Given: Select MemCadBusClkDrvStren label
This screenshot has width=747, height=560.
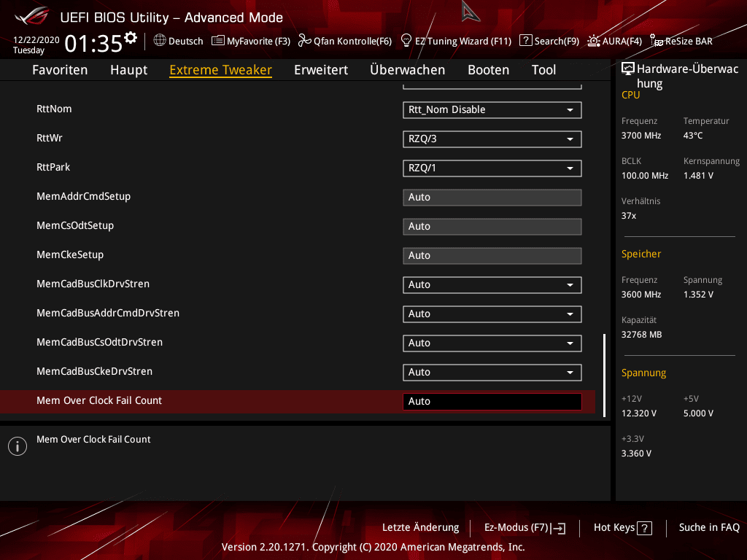Looking at the screenshot, I should pos(93,284).
